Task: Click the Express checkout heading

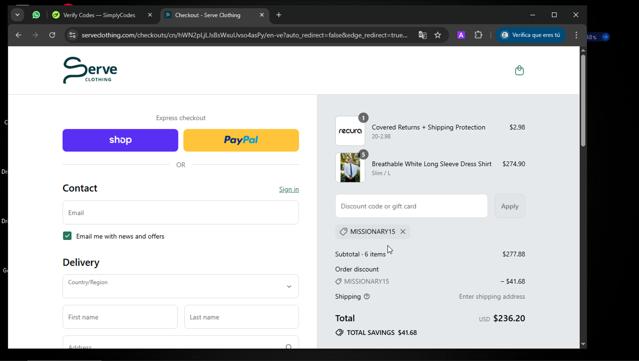Action: coord(181,118)
